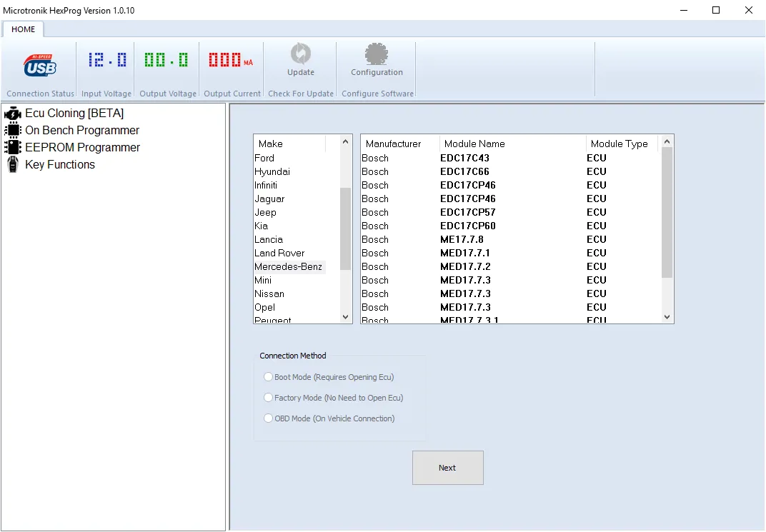Click Check For Update label
The height and width of the screenshot is (532, 766).
click(x=300, y=94)
